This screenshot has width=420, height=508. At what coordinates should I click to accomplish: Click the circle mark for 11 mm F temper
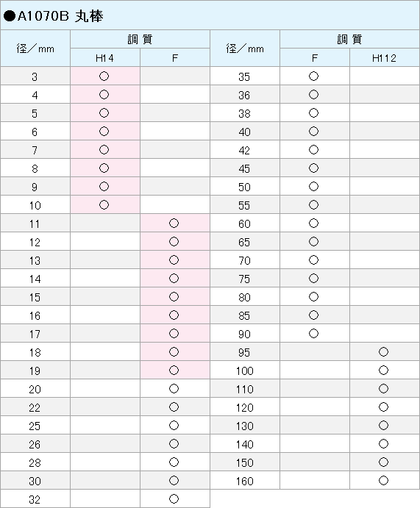(x=174, y=223)
